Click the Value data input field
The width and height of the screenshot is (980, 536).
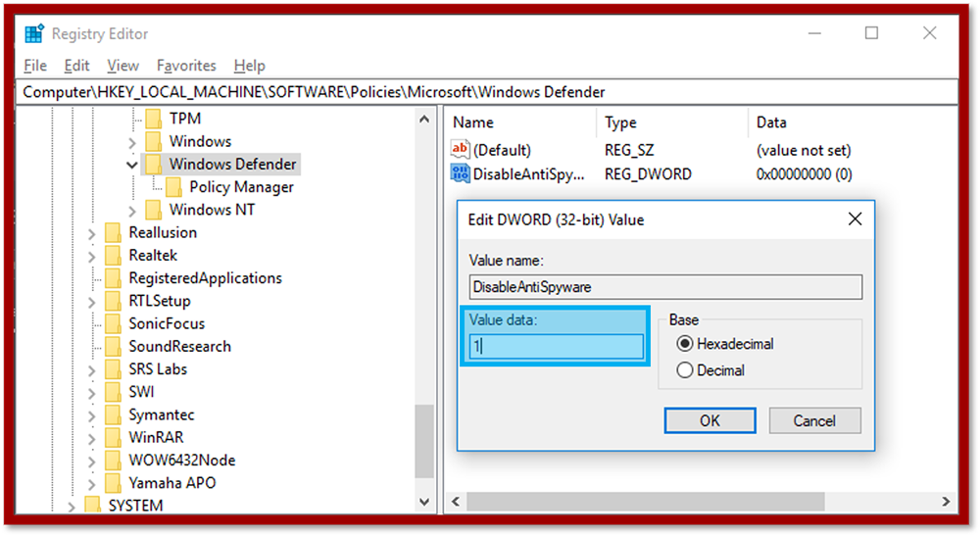557,346
